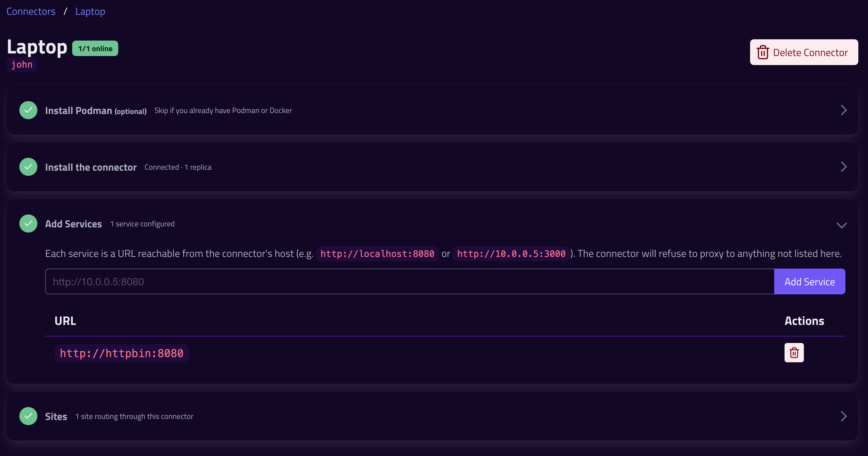
Task: Click the http://localhost:8080 example code
Action: (377, 254)
